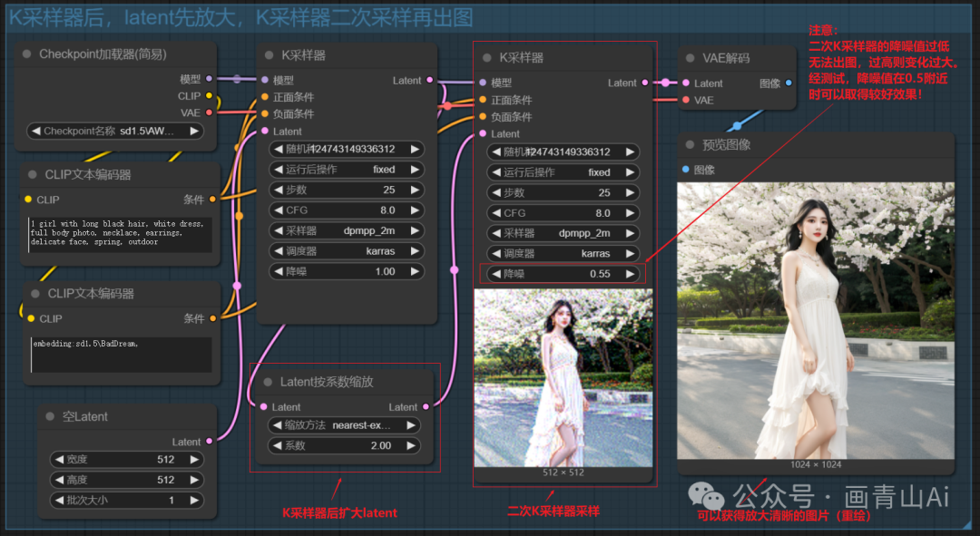Image resolution: width=980 pixels, height=536 pixels.
Task: Click the 系数 2.00 value field
Action: tap(343, 445)
